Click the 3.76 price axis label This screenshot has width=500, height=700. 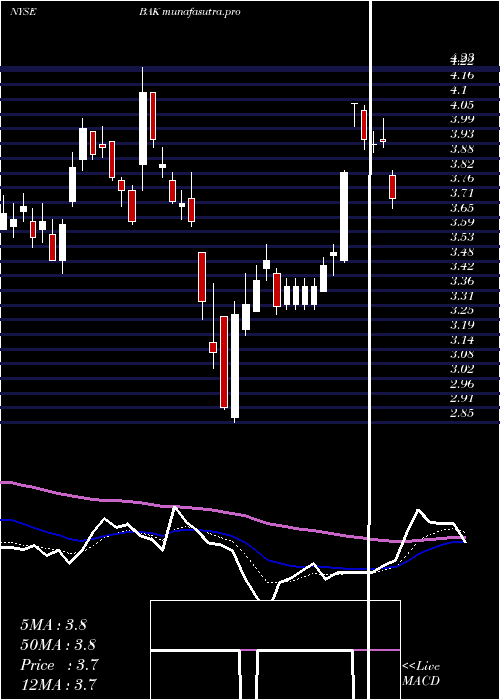click(462, 179)
